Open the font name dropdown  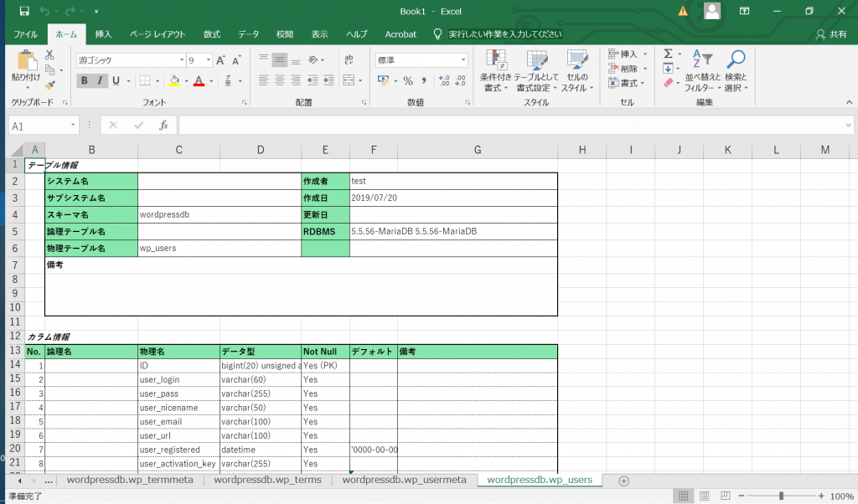[182, 60]
